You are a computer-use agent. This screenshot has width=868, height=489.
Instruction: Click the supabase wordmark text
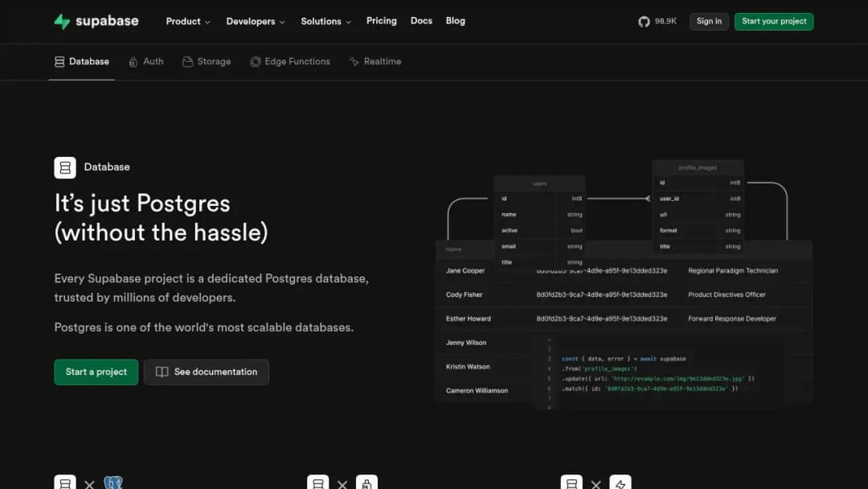tap(107, 21)
